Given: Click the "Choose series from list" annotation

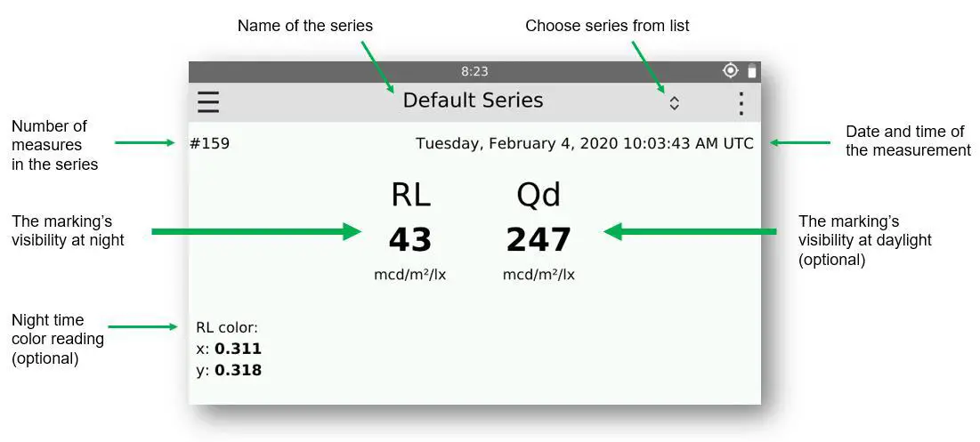Looking at the screenshot, I should [x=607, y=26].
